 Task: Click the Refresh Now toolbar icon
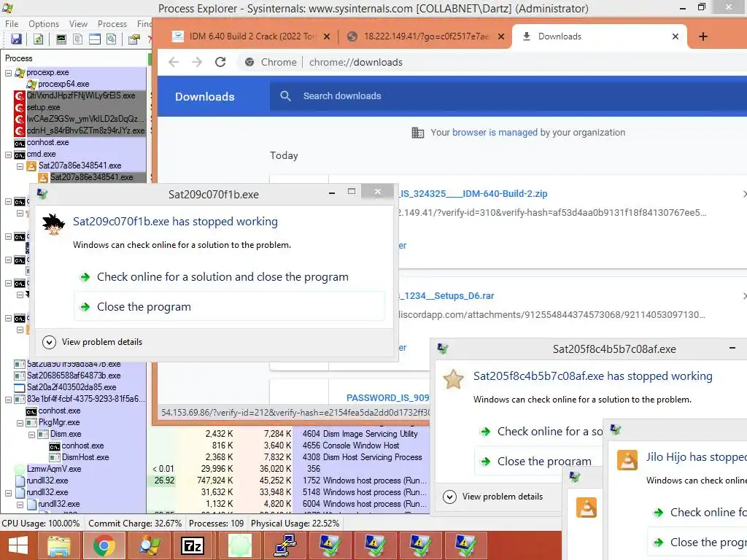click(38, 39)
